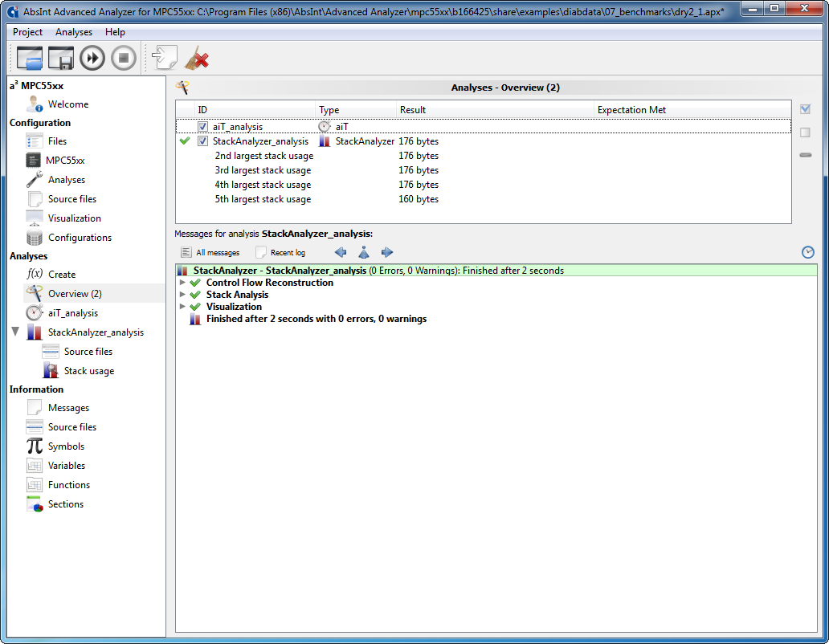Image resolution: width=829 pixels, height=644 pixels.
Task: Toggle aiT_analysis checkbox
Action: click(x=202, y=127)
